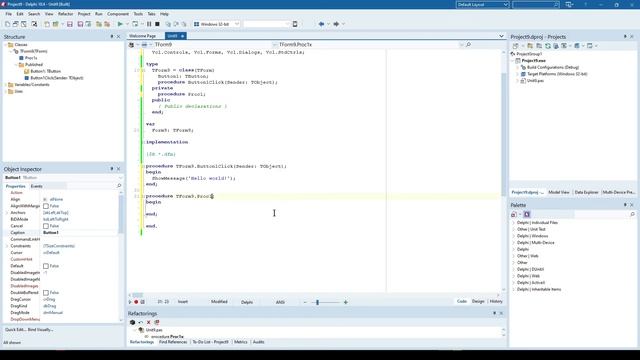Click the Bind Visually... link

[x=40, y=329]
